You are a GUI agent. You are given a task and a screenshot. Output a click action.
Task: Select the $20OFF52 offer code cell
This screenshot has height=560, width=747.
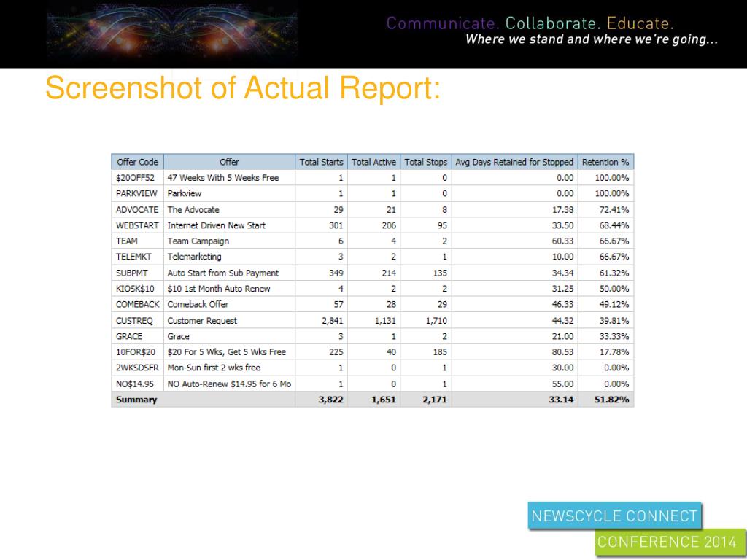point(137,178)
